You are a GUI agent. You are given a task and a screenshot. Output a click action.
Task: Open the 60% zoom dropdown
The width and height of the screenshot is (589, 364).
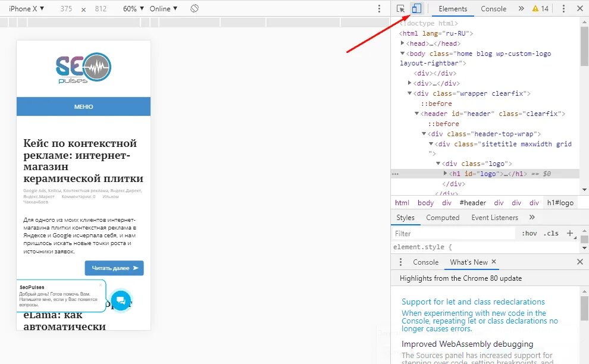click(x=133, y=9)
